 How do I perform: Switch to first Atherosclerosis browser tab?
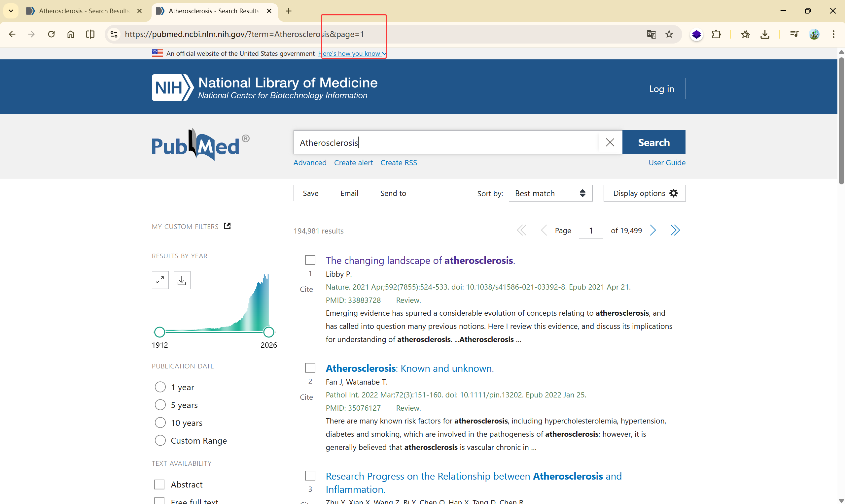(x=83, y=11)
